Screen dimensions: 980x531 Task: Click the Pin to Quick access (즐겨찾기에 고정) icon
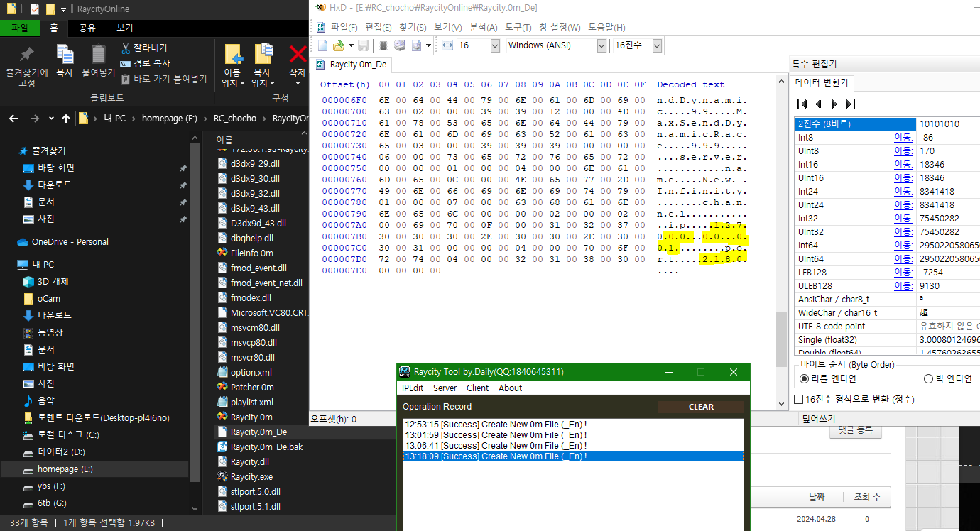[26, 55]
